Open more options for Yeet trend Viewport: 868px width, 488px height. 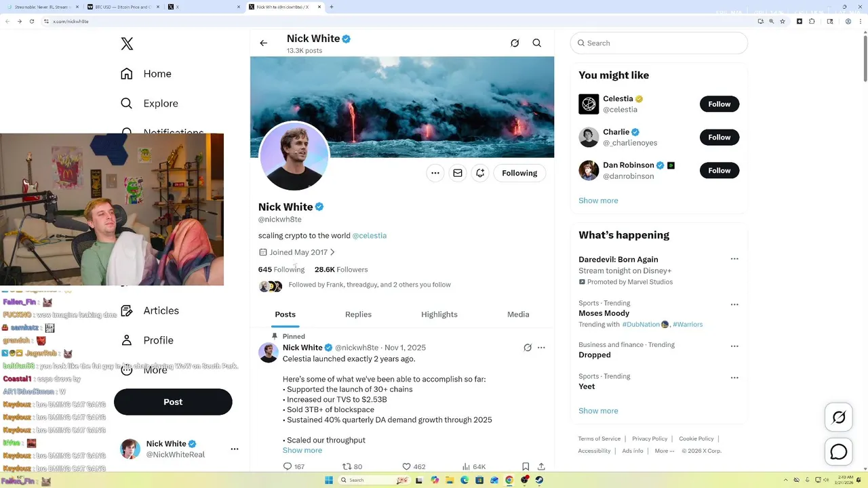[x=734, y=378]
